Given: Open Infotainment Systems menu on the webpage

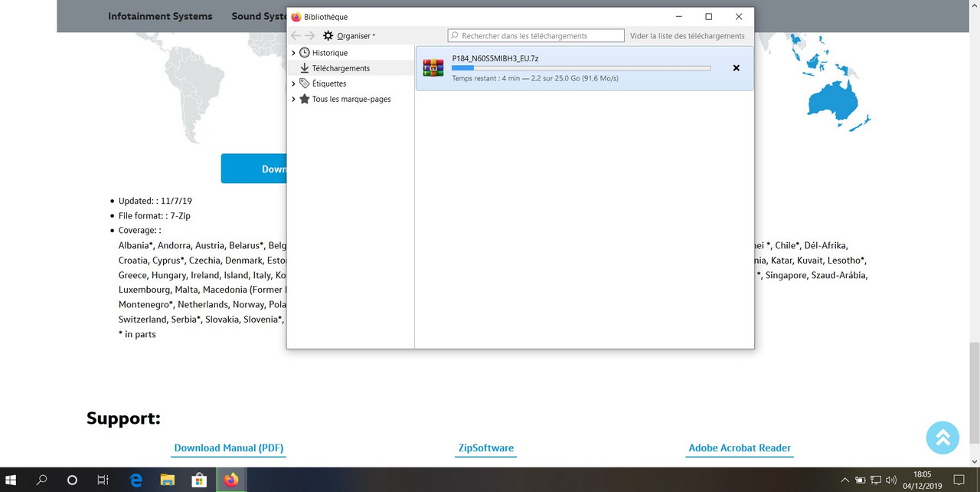Looking at the screenshot, I should pos(160,16).
